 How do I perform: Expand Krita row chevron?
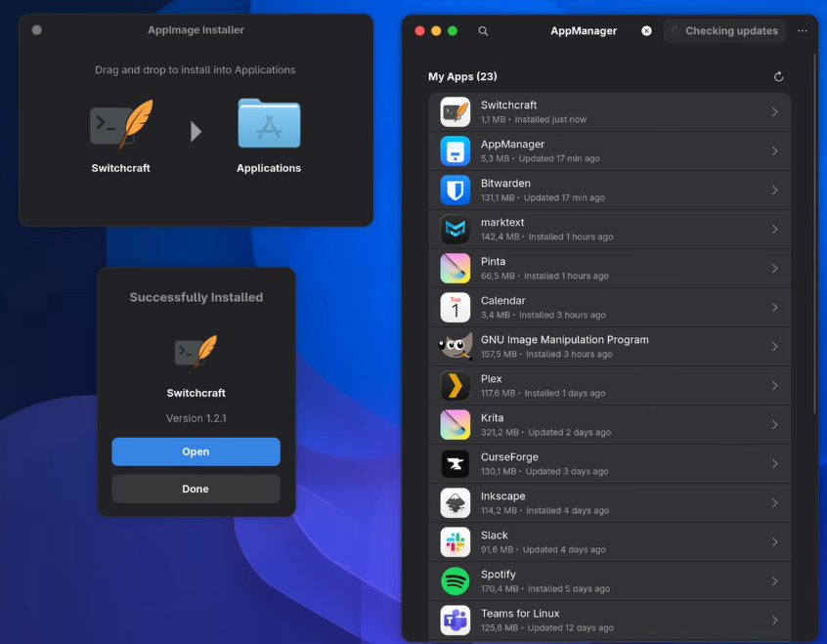click(x=775, y=424)
